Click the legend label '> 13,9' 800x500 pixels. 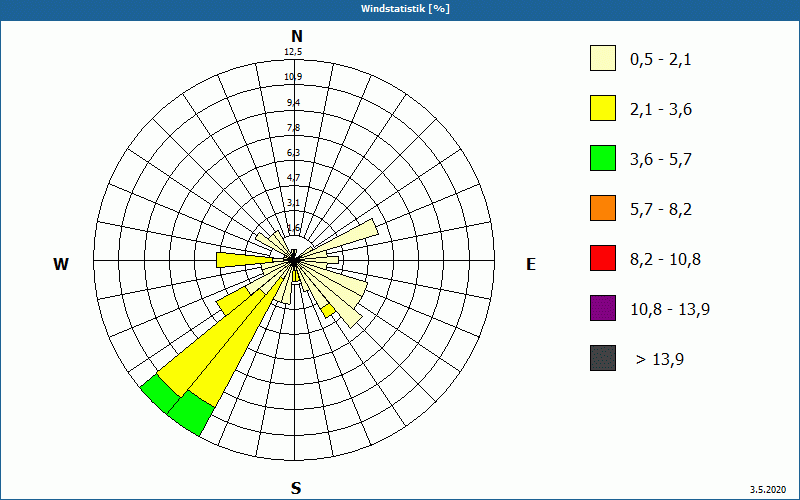660,360
